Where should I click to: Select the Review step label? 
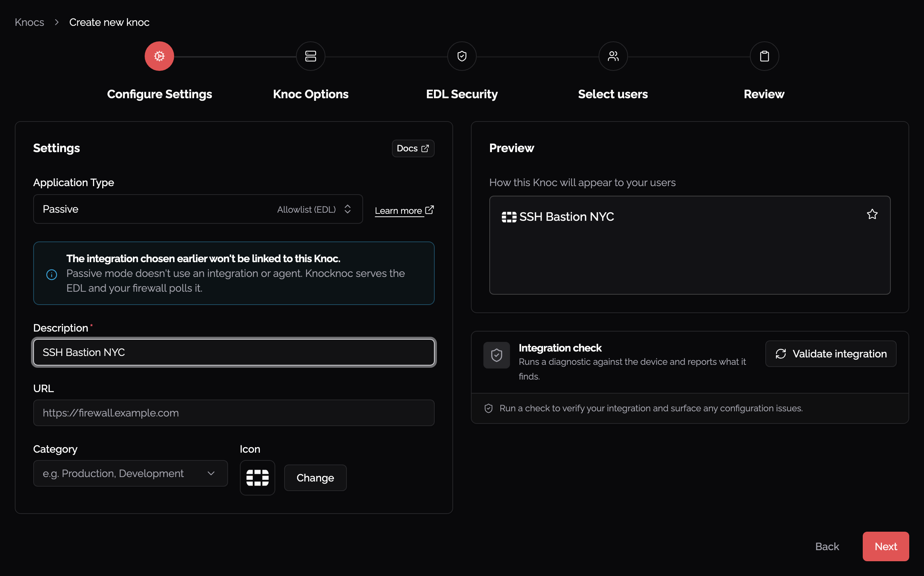(764, 94)
